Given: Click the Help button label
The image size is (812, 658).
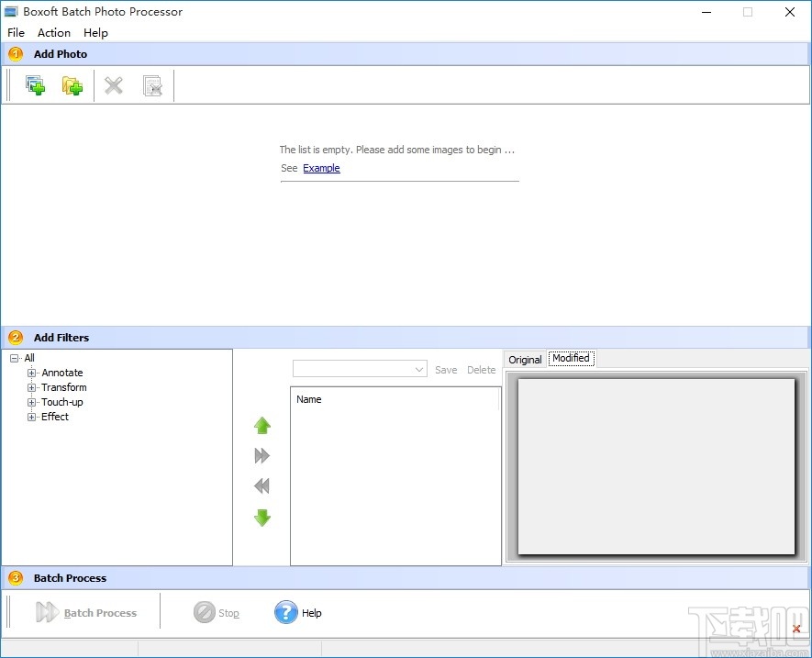Looking at the screenshot, I should point(312,613).
